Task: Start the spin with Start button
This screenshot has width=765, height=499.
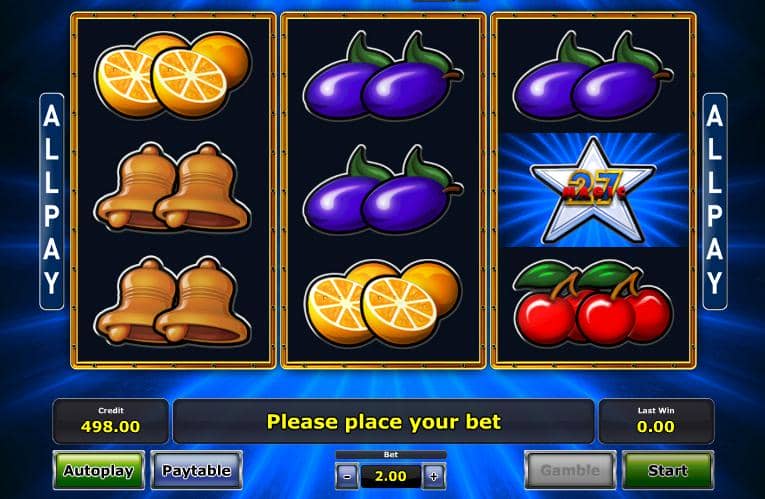Action: (667, 470)
